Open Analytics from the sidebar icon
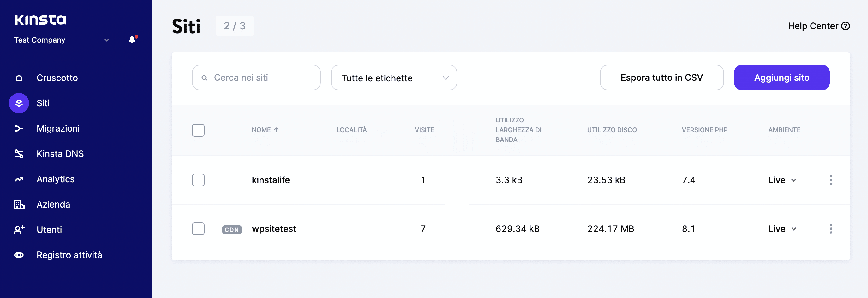 19,179
